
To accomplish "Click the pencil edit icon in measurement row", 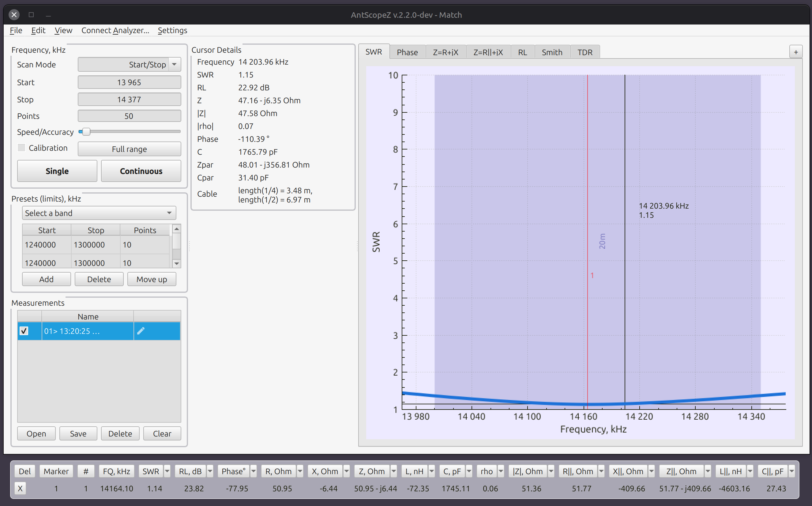I will click(141, 331).
